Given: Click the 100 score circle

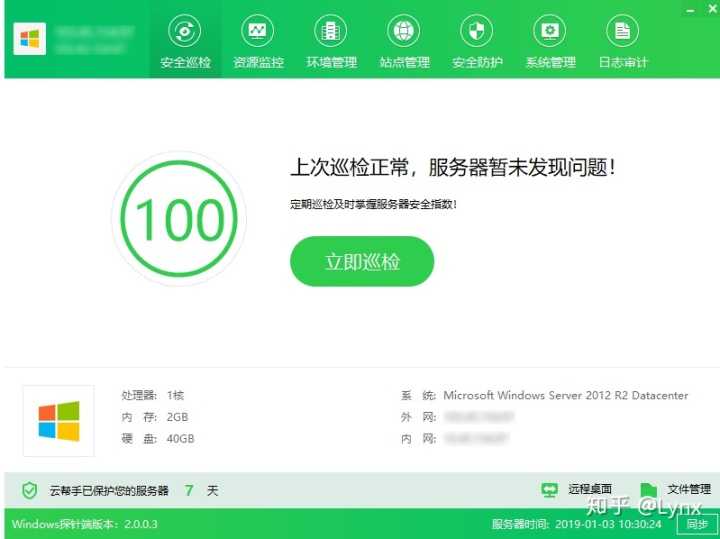Looking at the screenshot, I should point(179,219).
